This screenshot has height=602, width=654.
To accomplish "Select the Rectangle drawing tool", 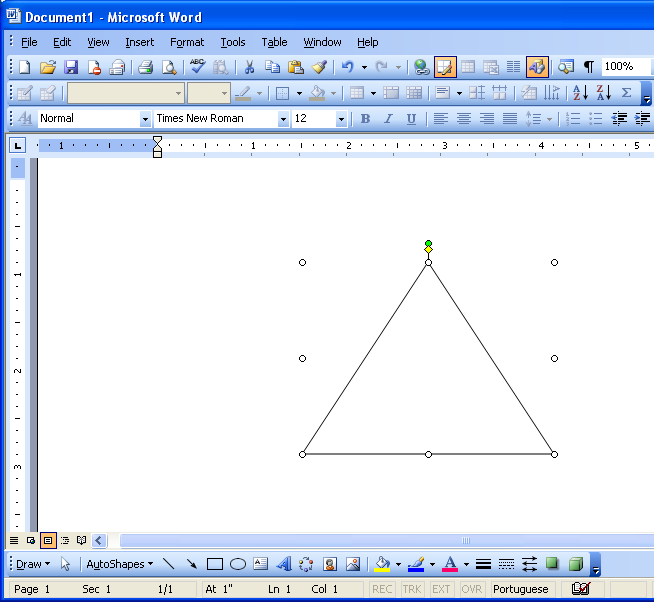I will point(215,564).
